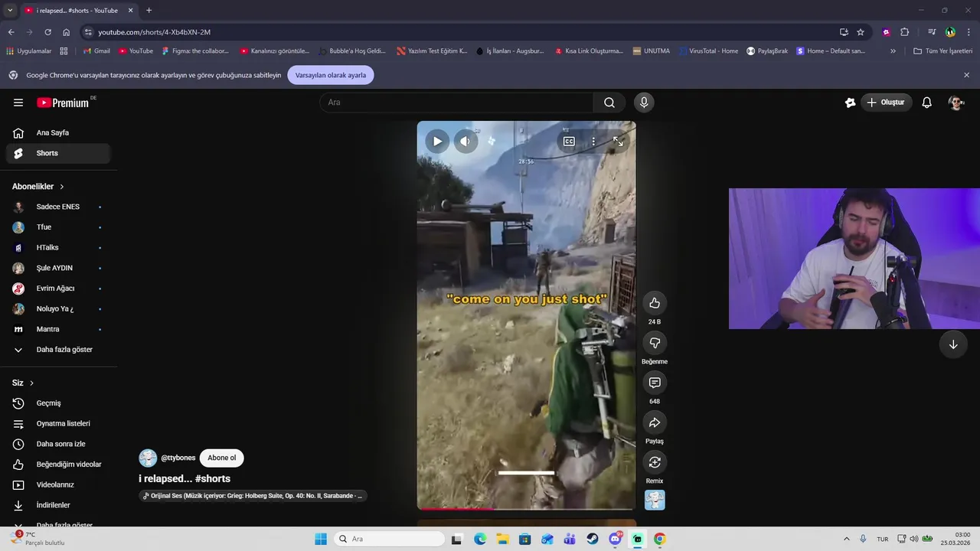The image size is (980, 551).
Task: Expand the Abonelikler section chevron
Action: click(62, 187)
